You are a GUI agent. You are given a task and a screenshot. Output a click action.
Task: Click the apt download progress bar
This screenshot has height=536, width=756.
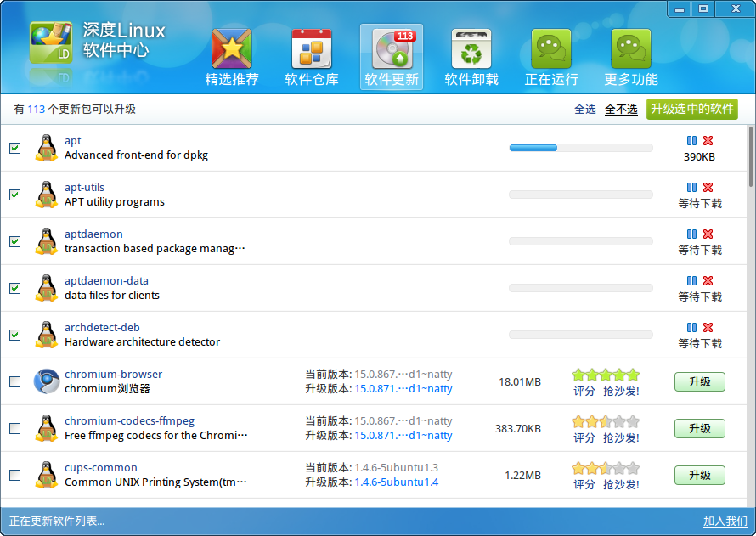tap(581, 148)
